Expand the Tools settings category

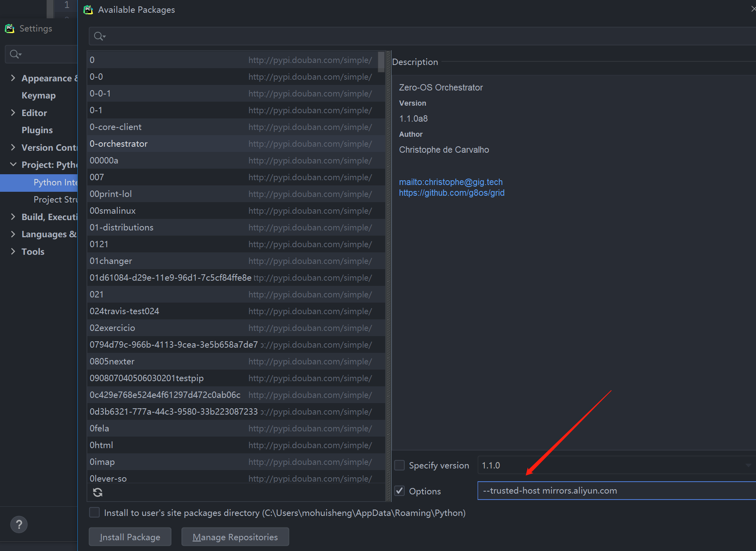[13, 251]
